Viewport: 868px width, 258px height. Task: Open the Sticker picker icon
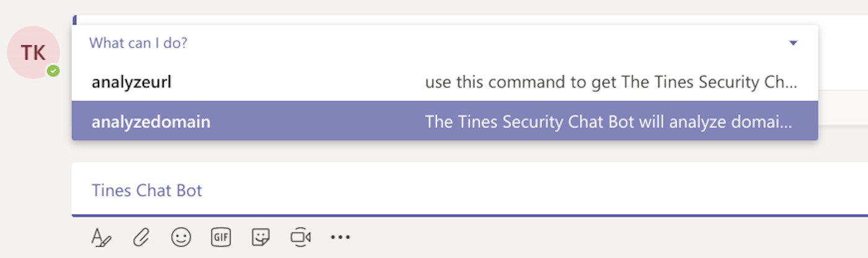tap(260, 237)
